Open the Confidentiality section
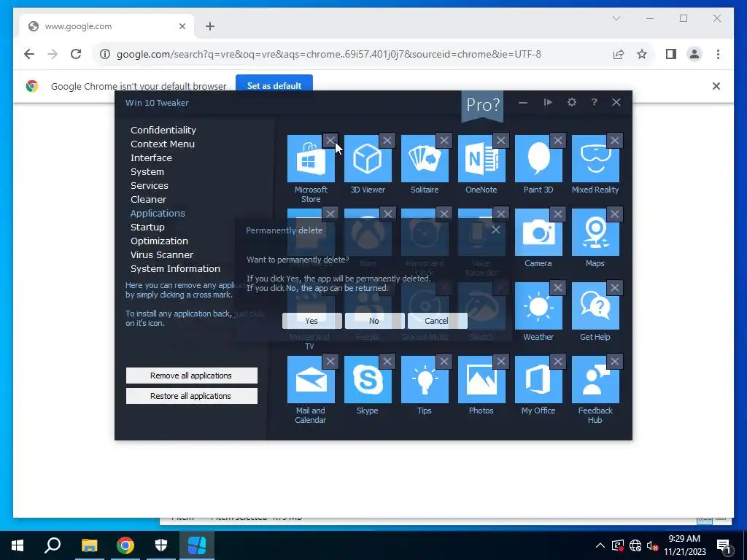This screenshot has height=560, width=747. coord(163,130)
